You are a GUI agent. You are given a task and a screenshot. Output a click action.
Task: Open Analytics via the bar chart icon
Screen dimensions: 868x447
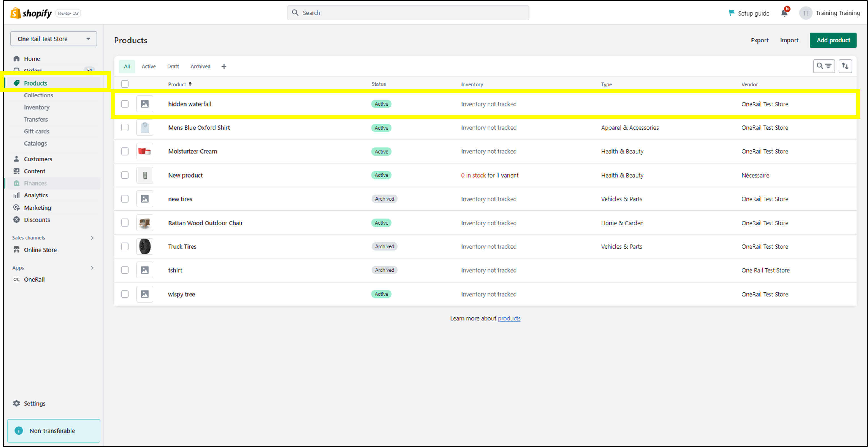click(x=16, y=195)
